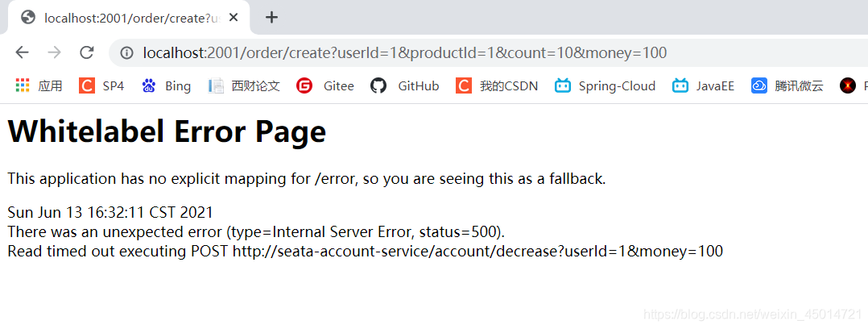Click the Internal Server Error status=500 line
Screen dimensions: 868x329
click(256, 231)
